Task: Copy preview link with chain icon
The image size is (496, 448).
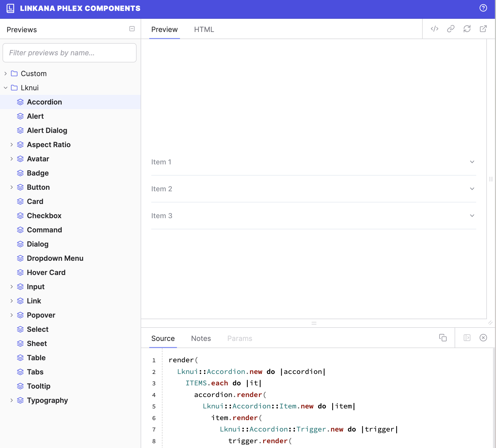Action: click(x=451, y=29)
